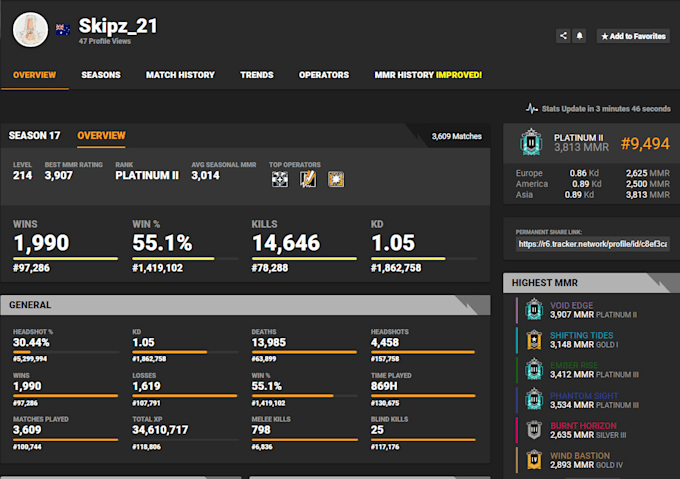The height and width of the screenshot is (479, 680).
Task: Click the notification bell icon
Action: pos(579,36)
